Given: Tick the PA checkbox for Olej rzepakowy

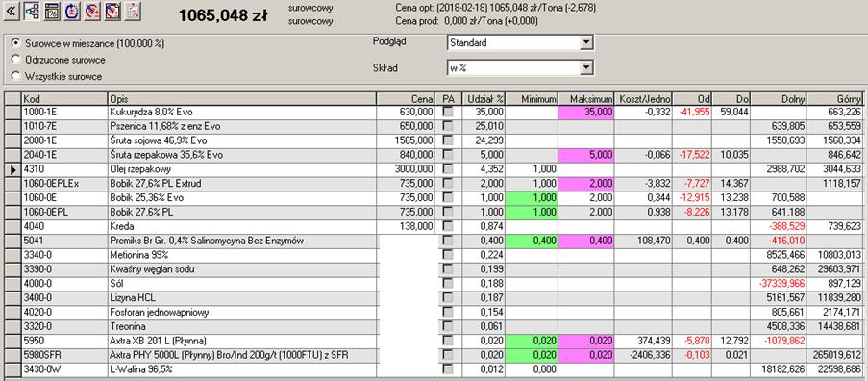Looking at the screenshot, I should click(x=447, y=170).
